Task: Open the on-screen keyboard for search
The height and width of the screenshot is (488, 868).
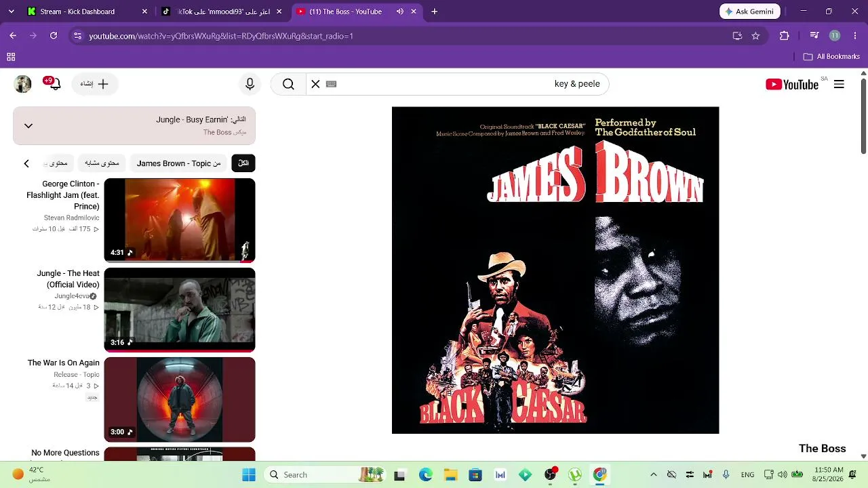Action: [332, 84]
